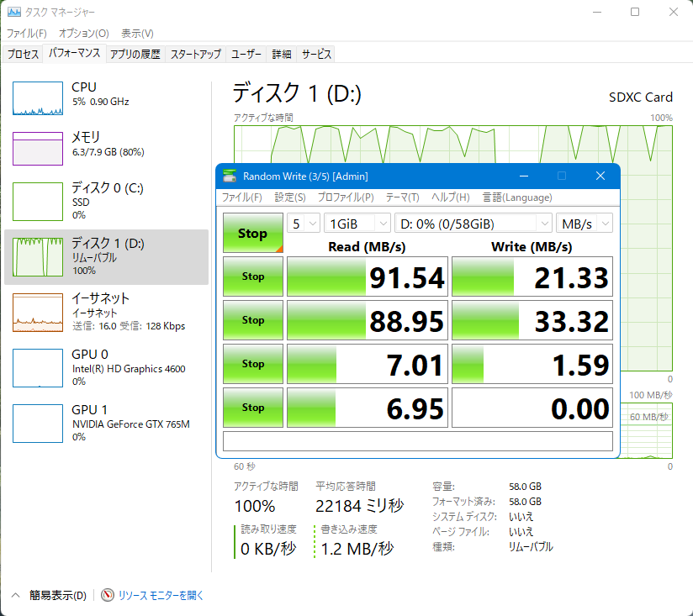Click the リソース モニター icon
693x616 pixels.
[x=108, y=595]
